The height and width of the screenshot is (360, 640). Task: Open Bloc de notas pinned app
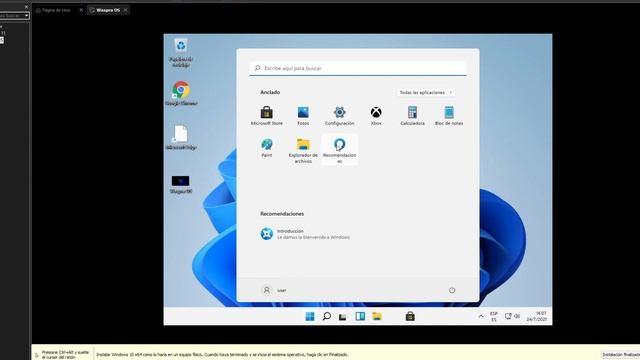click(x=449, y=116)
